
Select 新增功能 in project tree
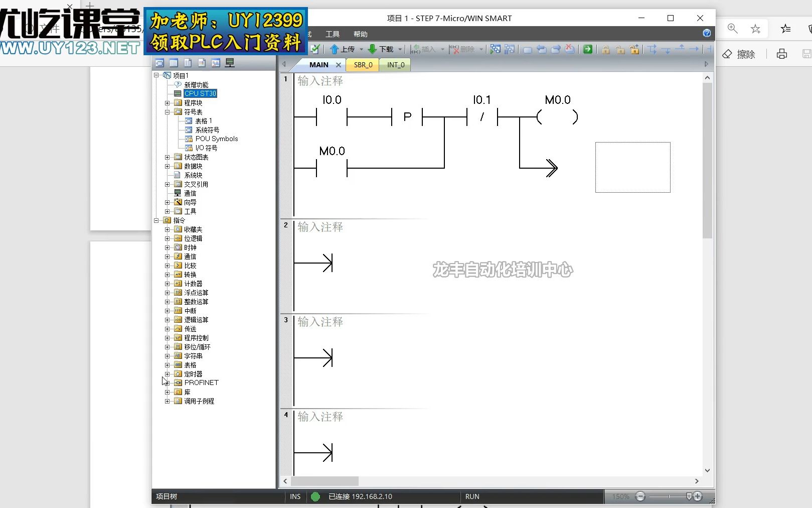(196, 85)
